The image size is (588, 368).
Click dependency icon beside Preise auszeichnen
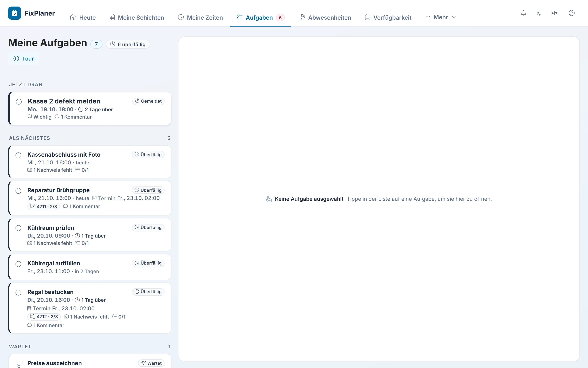18,364
